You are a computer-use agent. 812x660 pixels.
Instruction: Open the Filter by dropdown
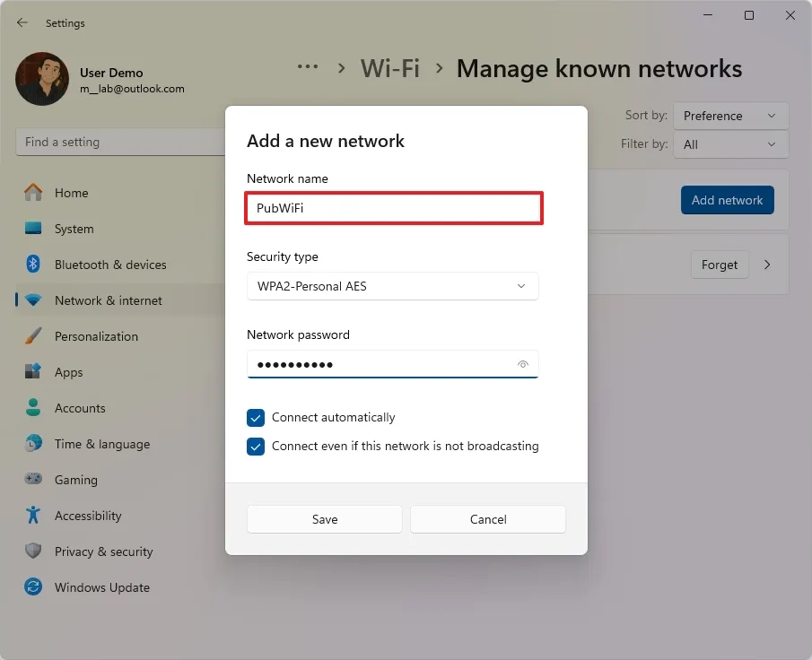pos(730,144)
